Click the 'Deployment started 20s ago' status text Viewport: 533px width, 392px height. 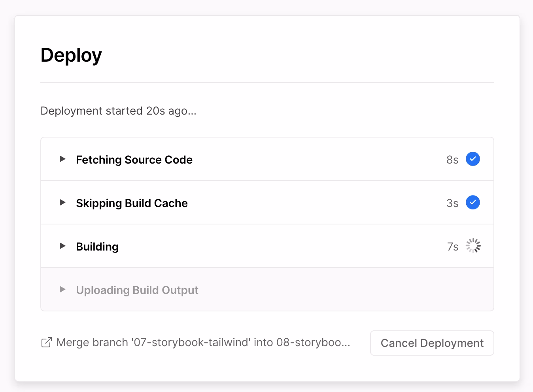coord(118,111)
